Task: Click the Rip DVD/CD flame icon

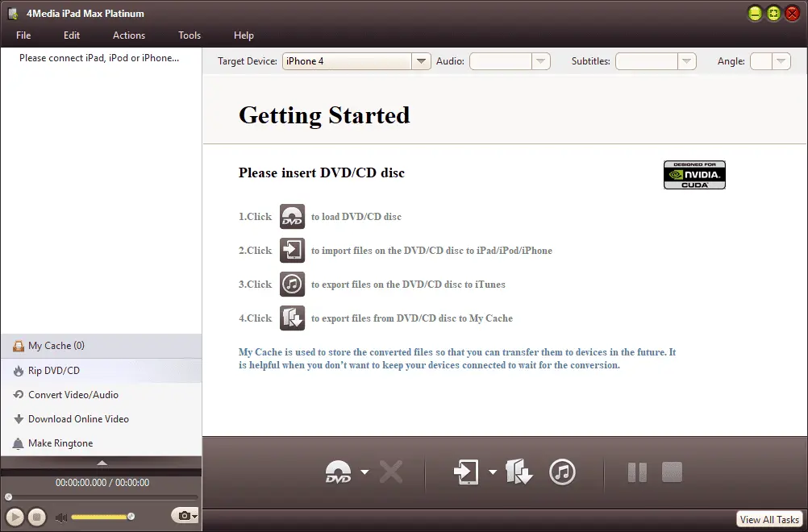Action: (x=19, y=371)
